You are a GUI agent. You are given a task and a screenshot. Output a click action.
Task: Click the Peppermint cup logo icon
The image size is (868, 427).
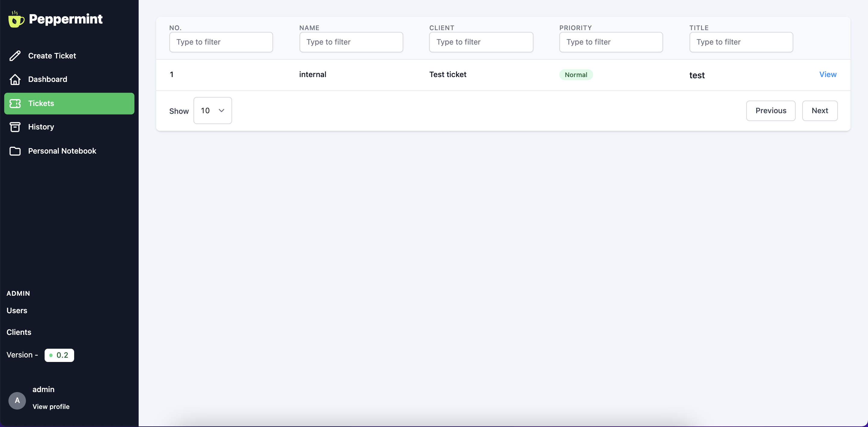click(16, 20)
